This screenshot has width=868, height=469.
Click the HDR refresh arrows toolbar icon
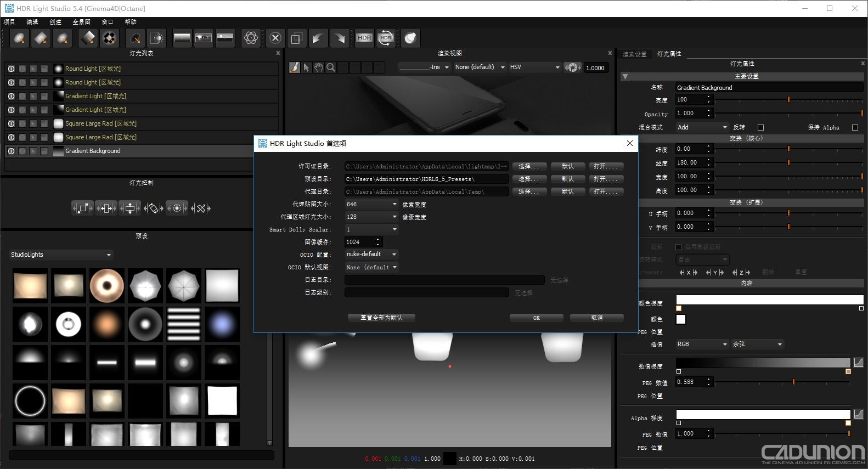point(386,38)
